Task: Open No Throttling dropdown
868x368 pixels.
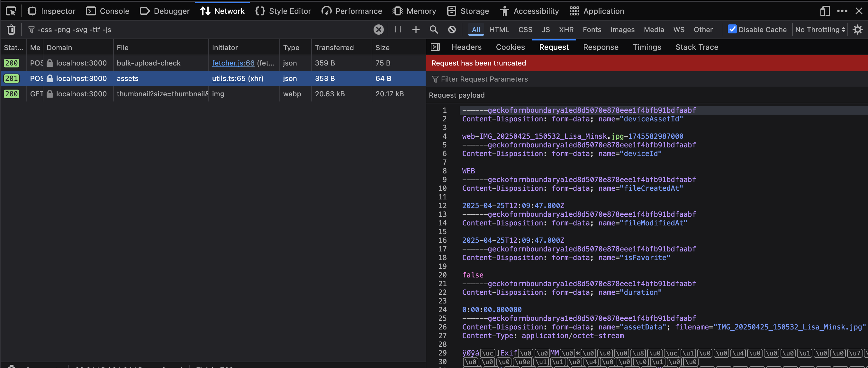Action: (820, 30)
